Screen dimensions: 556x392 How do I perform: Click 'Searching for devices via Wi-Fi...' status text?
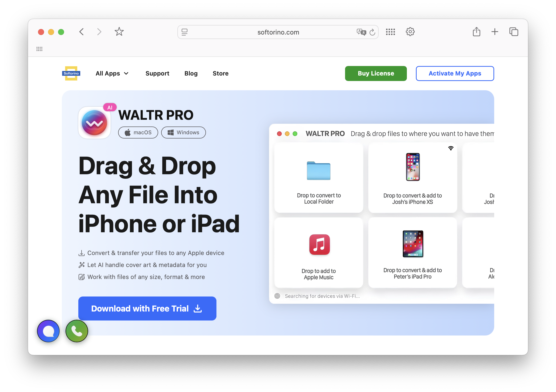[322, 296]
